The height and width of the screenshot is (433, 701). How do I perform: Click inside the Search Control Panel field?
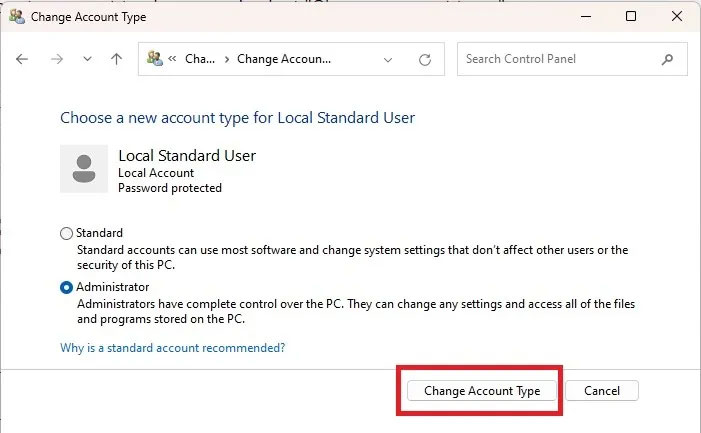click(560, 59)
